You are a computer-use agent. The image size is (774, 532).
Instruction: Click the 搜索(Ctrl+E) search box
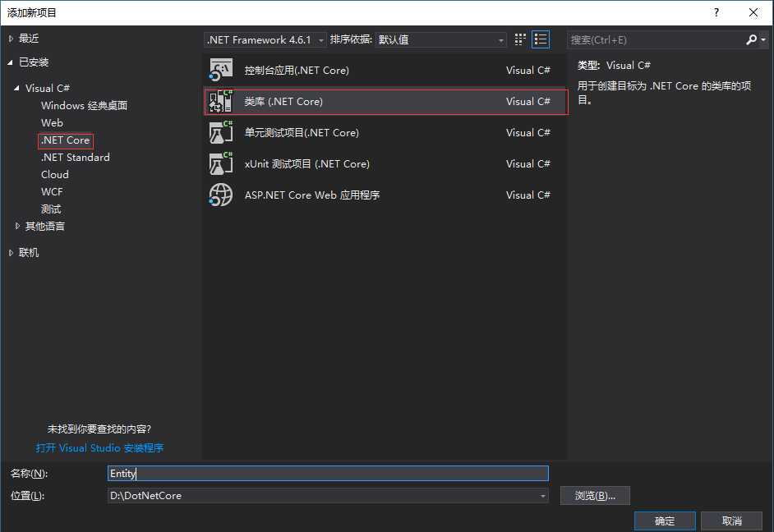click(657, 40)
